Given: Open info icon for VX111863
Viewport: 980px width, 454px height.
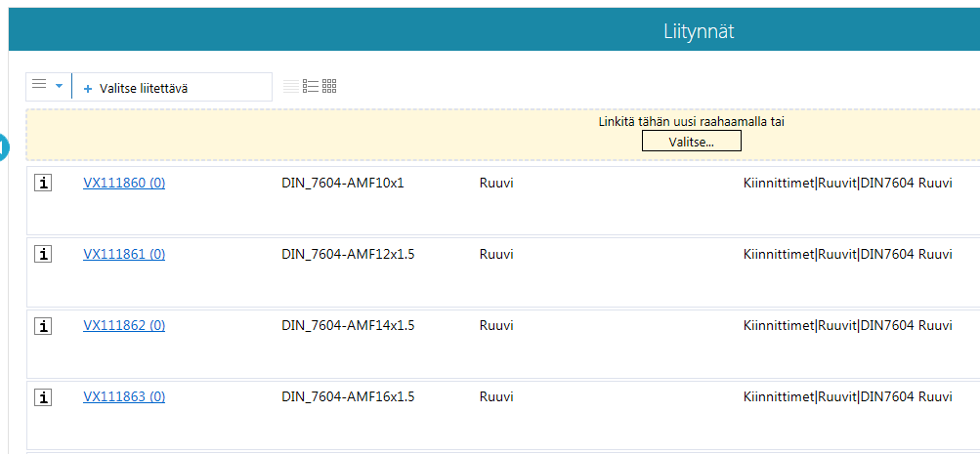Looking at the screenshot, I should click(42, 396).
